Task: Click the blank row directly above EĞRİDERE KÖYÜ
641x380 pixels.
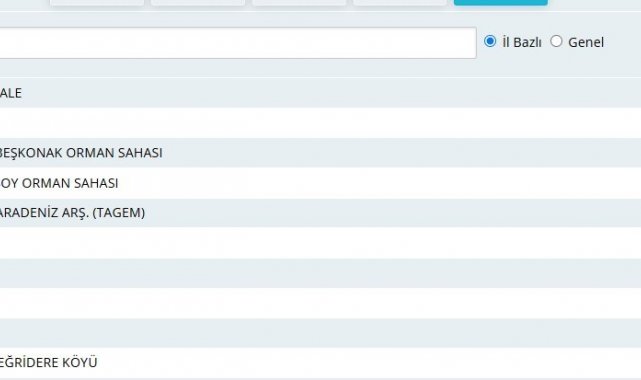Action: point(320,333)
